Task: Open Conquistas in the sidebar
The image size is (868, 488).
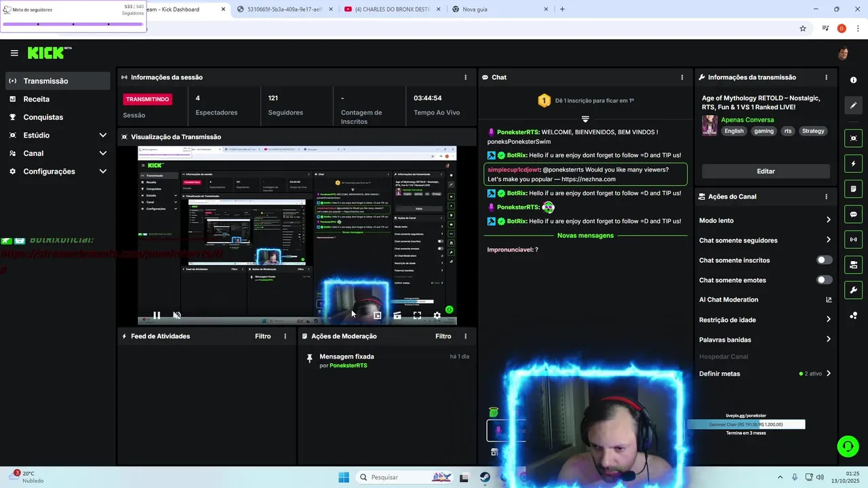Action: 58,117
